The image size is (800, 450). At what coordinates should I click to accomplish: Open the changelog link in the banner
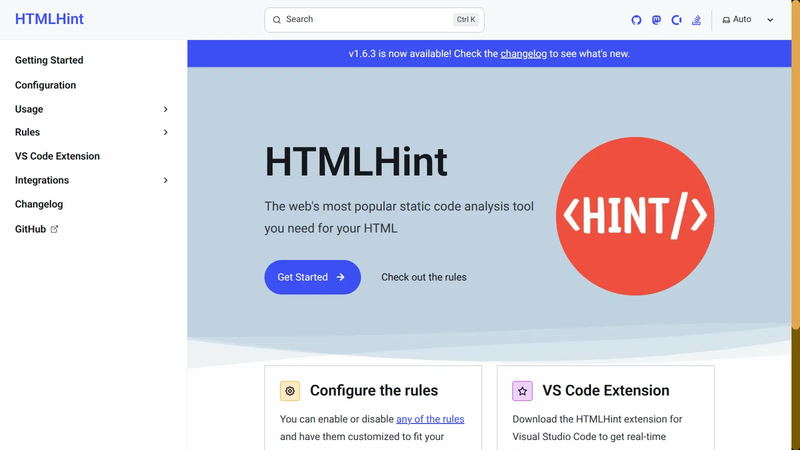523,54
